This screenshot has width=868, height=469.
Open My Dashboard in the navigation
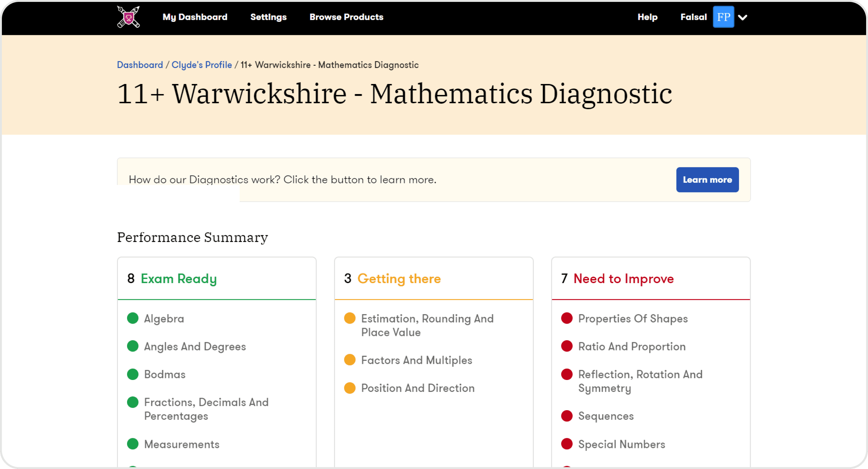195,17
